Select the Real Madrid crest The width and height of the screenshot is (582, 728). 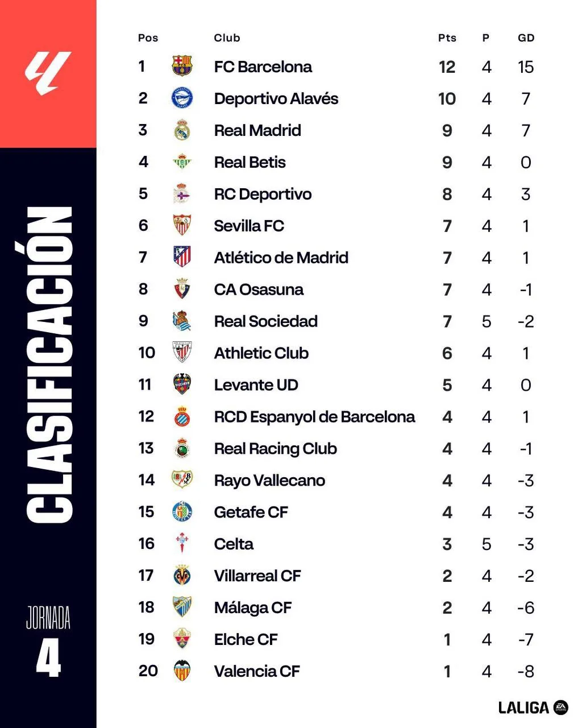click(x=182, y=130)
